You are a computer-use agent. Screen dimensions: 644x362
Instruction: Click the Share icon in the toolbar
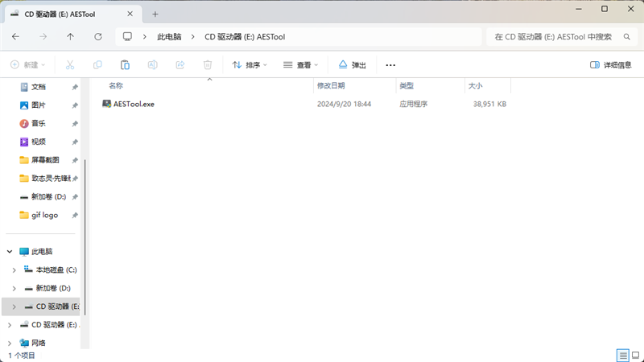point(180,65)
